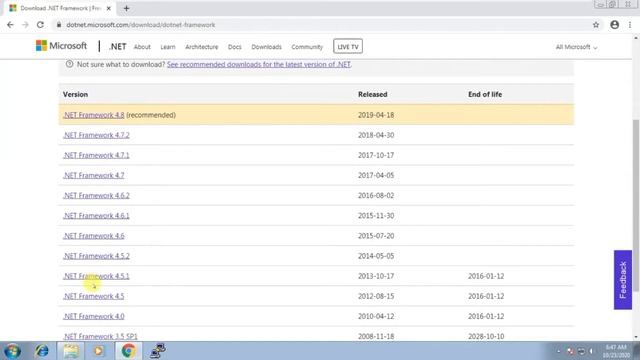Click the site lock icon in address bar
640x360 pixels.
pos(59,25)
